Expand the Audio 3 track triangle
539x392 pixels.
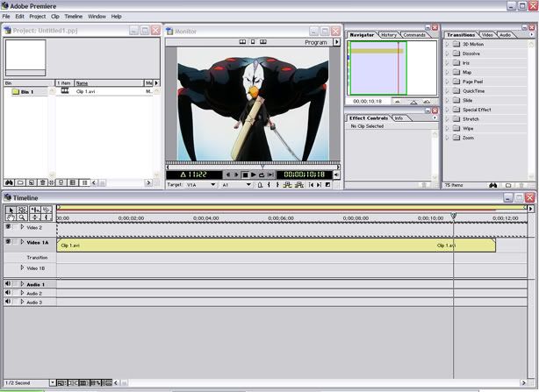[x=22, y=302]
